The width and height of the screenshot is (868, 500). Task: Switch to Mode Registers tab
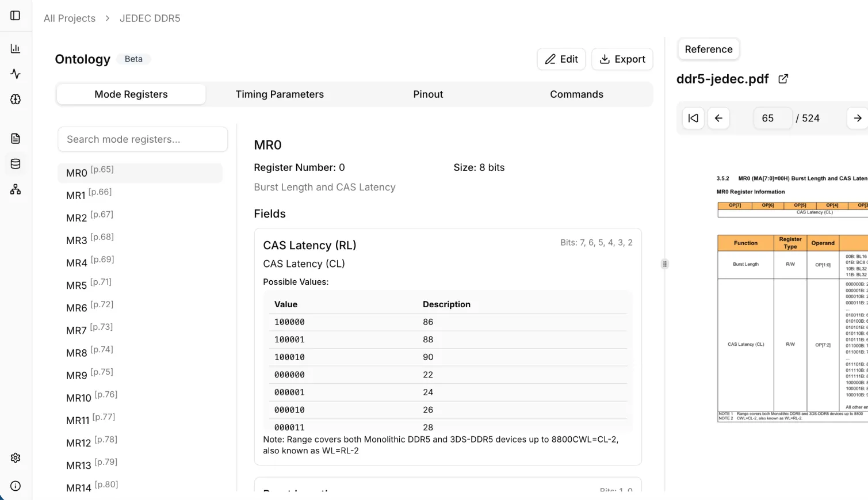tap(131, 94)
